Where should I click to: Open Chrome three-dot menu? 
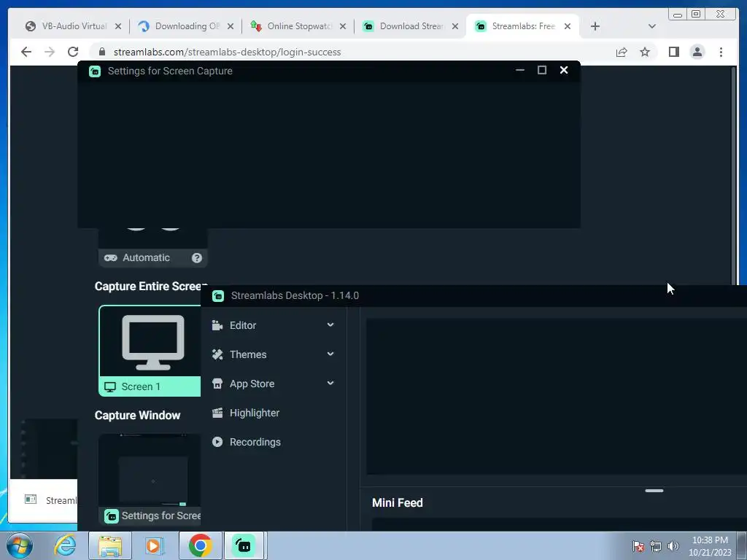point(721,52)
